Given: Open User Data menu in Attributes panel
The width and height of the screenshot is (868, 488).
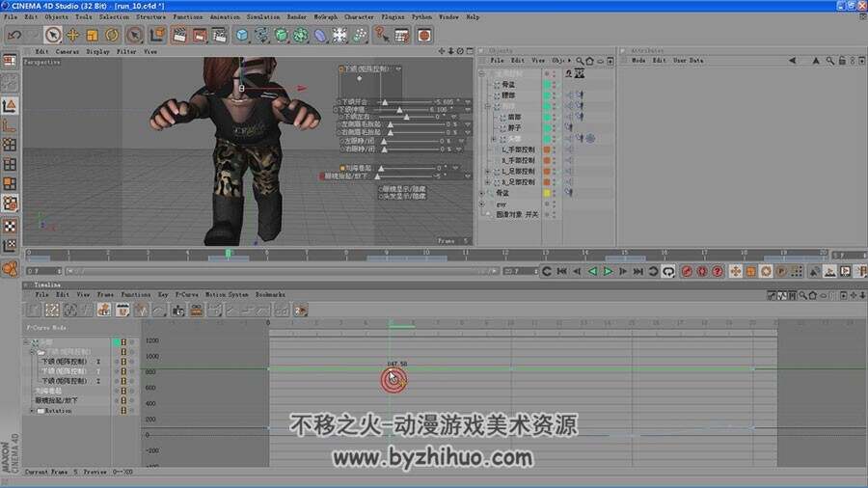Looking at the screenshot, I should click(688, 61).
